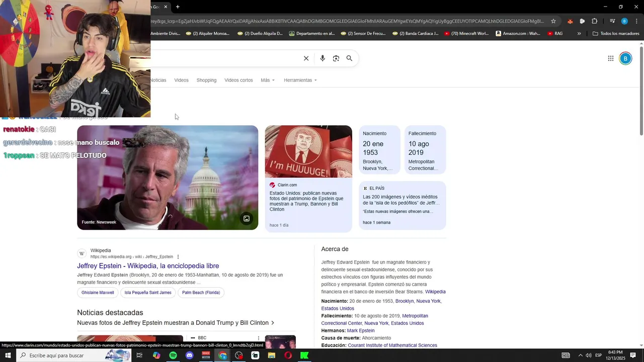Open the Chrome profile avatar in toolbar

[x=624, y=21]
